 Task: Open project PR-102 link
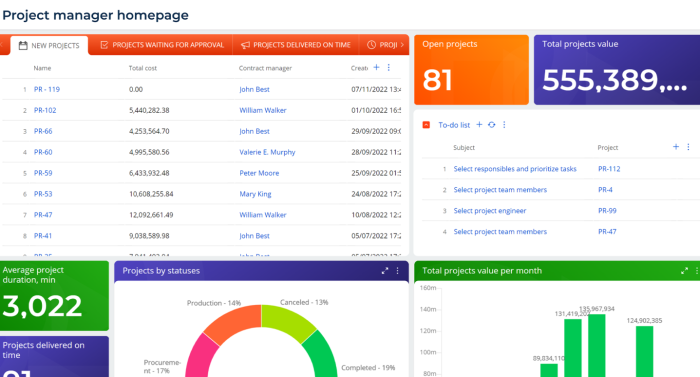click(x=45, y=110)
